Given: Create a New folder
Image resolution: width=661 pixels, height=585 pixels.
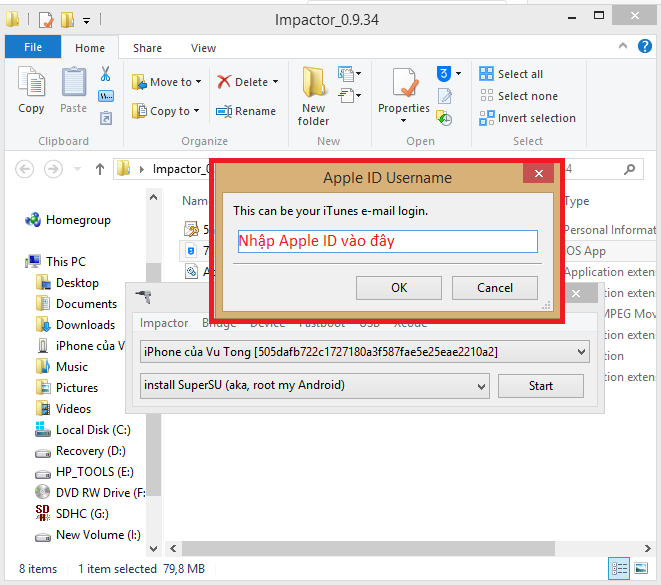Looking at the screenshot, I should (313, 96).
